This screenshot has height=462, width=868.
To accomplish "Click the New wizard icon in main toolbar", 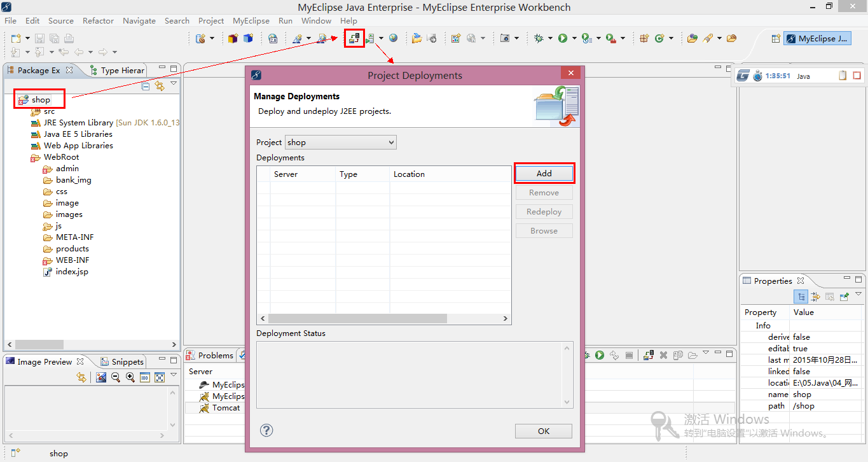I will click(16, 38).
